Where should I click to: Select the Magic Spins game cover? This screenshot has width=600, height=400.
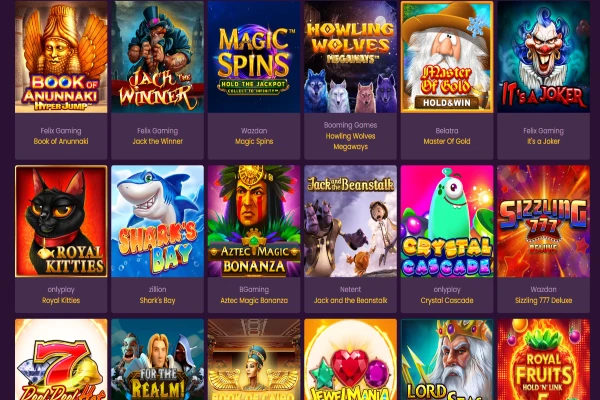click(254, 57)
